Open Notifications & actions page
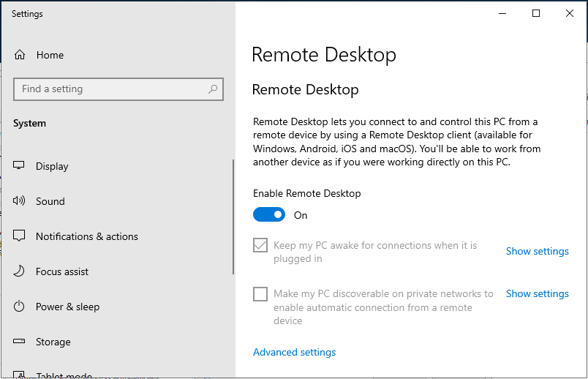The image size is (588, 379). (x=87, y=236)
